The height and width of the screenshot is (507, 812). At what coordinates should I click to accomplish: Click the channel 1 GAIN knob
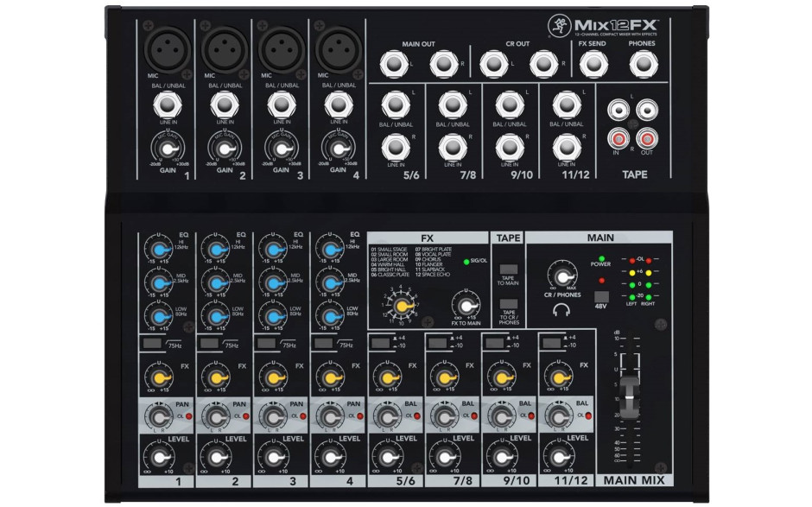coord(166,149)
